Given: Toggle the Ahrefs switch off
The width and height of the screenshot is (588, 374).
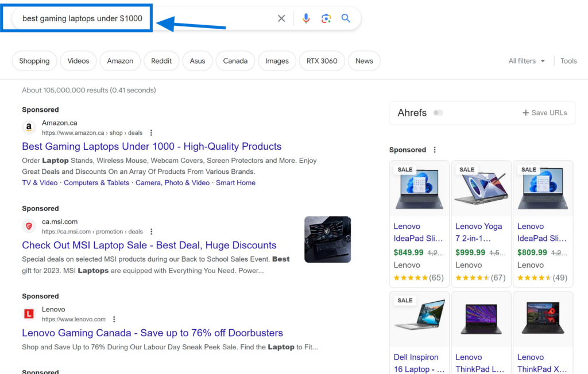Looking at the screenshot, I should click(438, 113).
